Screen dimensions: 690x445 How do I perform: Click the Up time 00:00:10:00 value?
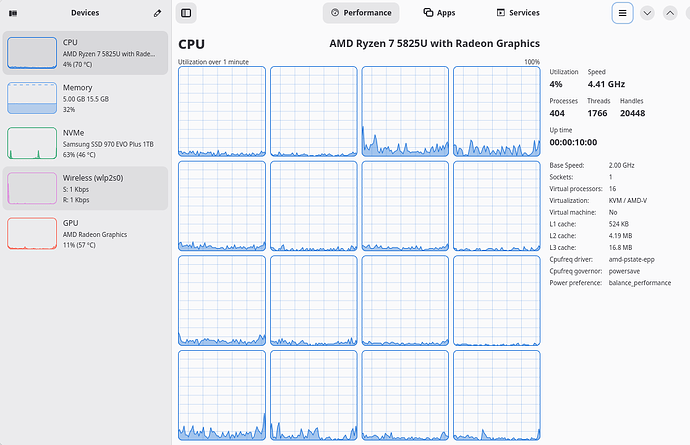click(x=573, y=142)
